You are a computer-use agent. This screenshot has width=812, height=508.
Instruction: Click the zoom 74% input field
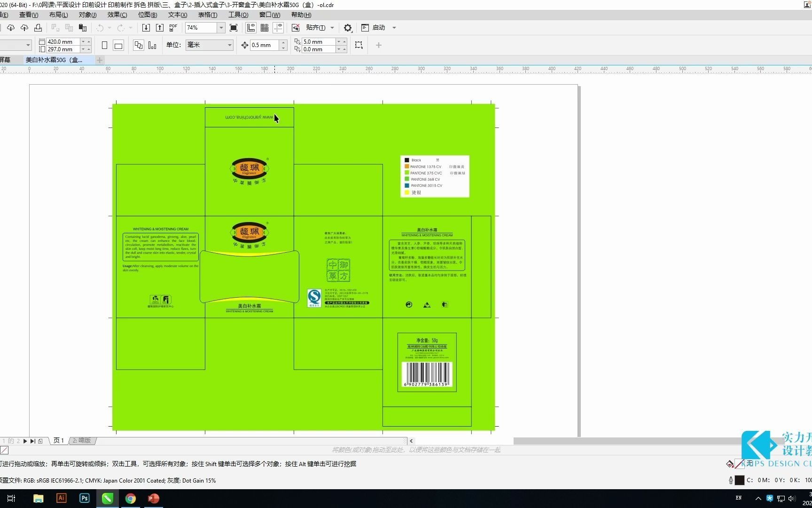201,28
